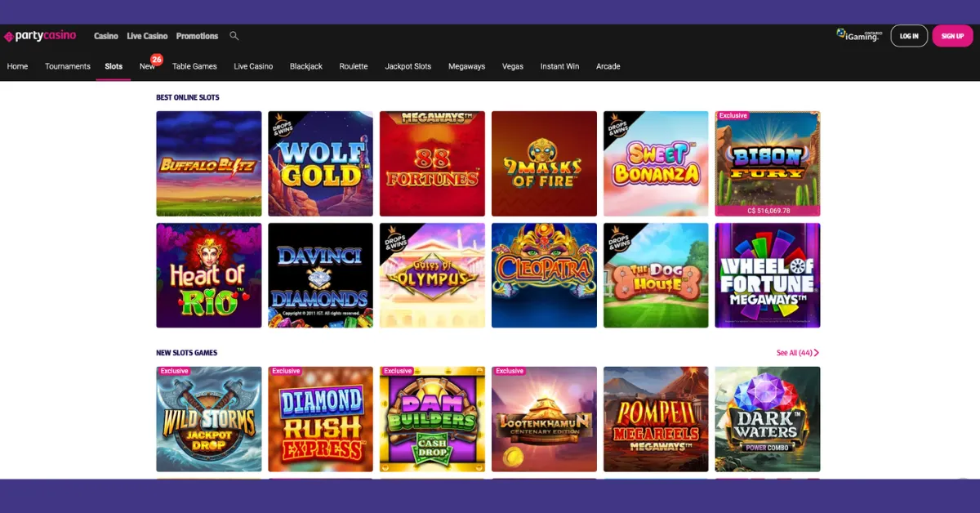This screenshot has width=980, height=513.
Task: Select the Cleopatra slot tile
Action: click(x=544, y=275)
